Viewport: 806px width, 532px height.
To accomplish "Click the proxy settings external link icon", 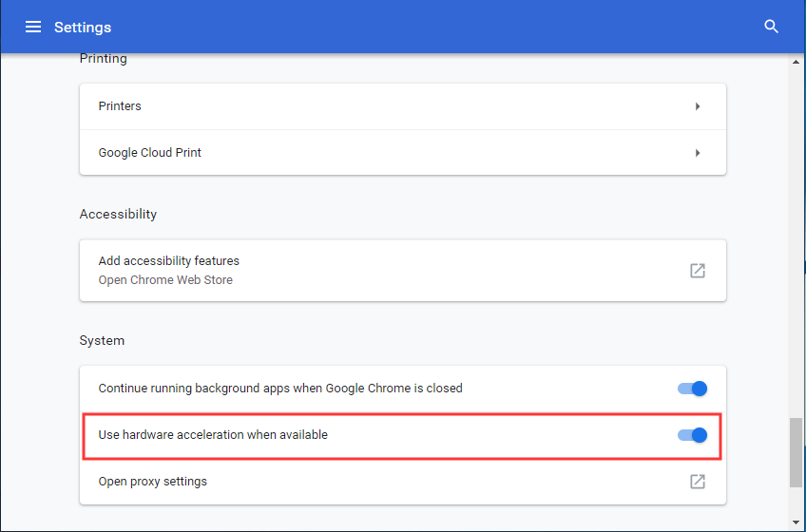I will pyautogui.click(x=698, y=482).
